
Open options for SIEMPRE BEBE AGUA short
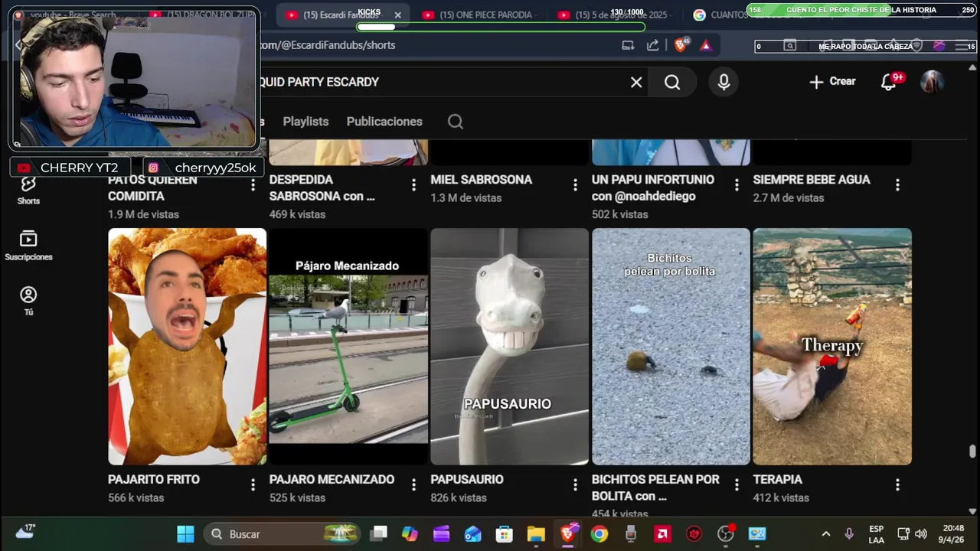897,184
